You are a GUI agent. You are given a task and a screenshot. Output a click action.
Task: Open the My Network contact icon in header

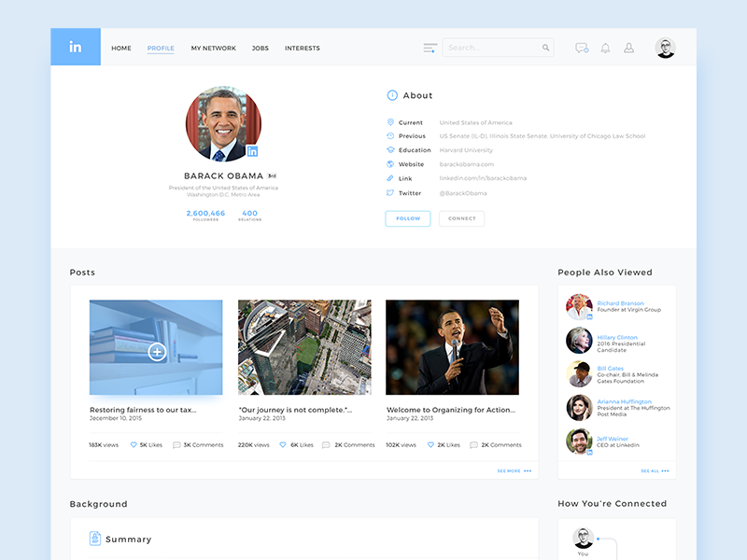(x=628, y=47)
